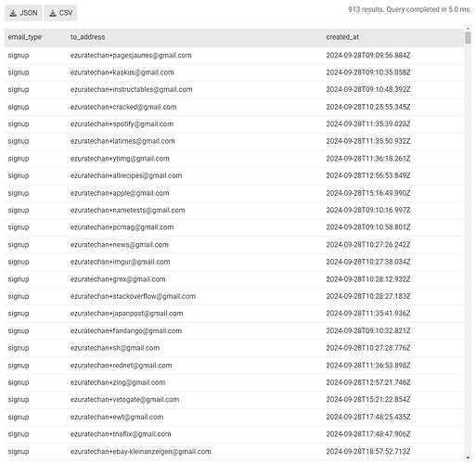Click timestamp 2024-09-28T09:10:48.392Z

(x=368, y=89)
